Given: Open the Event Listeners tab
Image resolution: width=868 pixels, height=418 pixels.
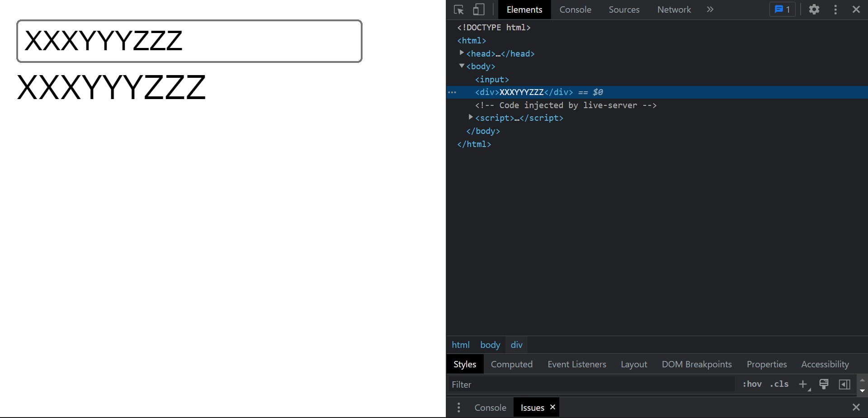Looking at the screenshot, I should [x=577, y=364].
